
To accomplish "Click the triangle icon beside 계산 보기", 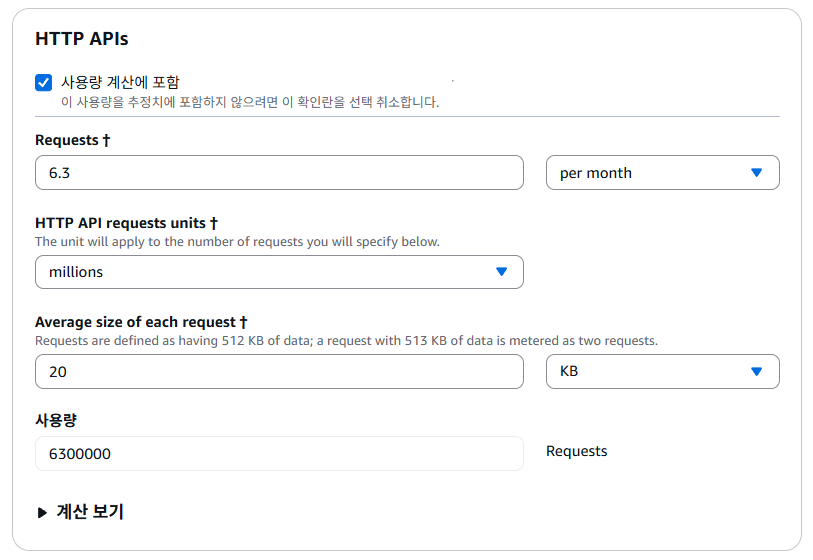I will (42, 512).
